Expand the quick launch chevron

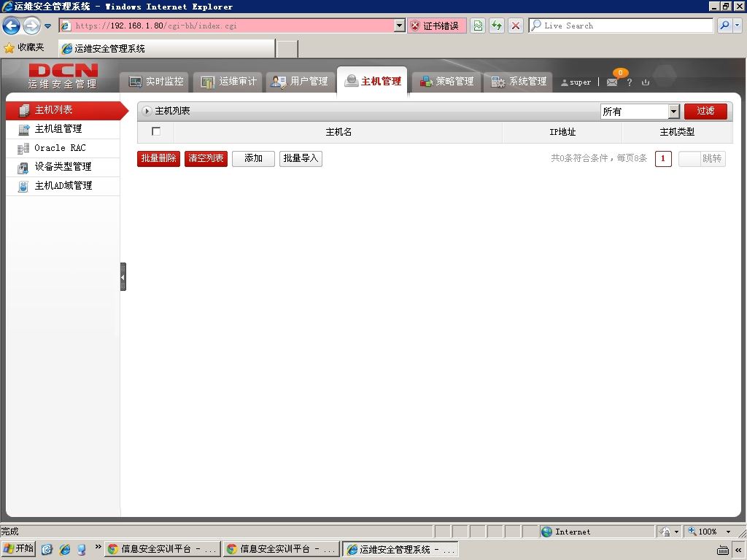[98, 547]
